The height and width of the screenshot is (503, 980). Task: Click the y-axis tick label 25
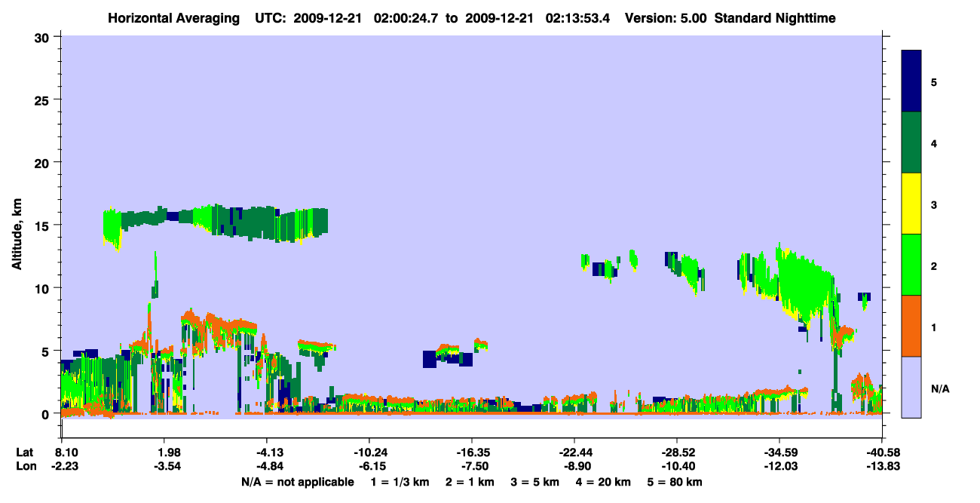pyautogui.click(x=44, y=100)
